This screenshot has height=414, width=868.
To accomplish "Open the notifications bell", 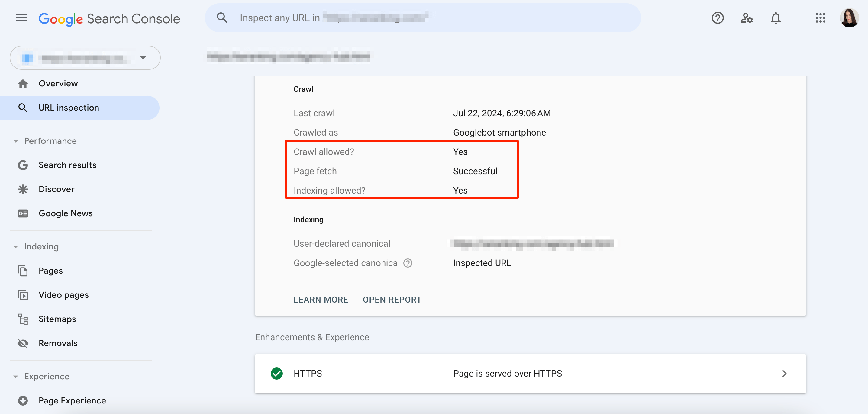I will point(775,18).
